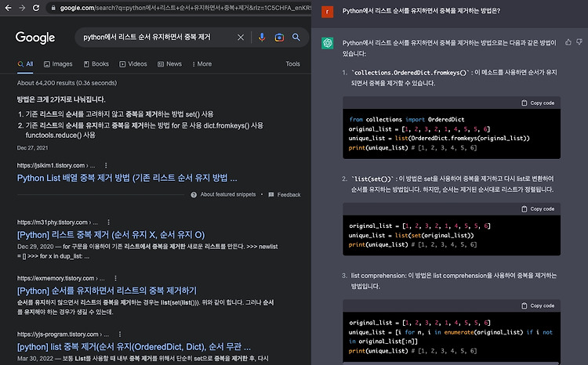Clear the search query with the X
This screenshot has width=588, height=365.
(x=241, y=37)
